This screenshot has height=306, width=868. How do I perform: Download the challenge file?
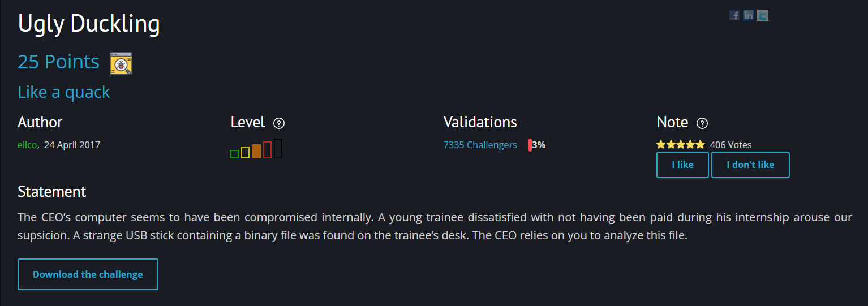(x=88, y=274)
